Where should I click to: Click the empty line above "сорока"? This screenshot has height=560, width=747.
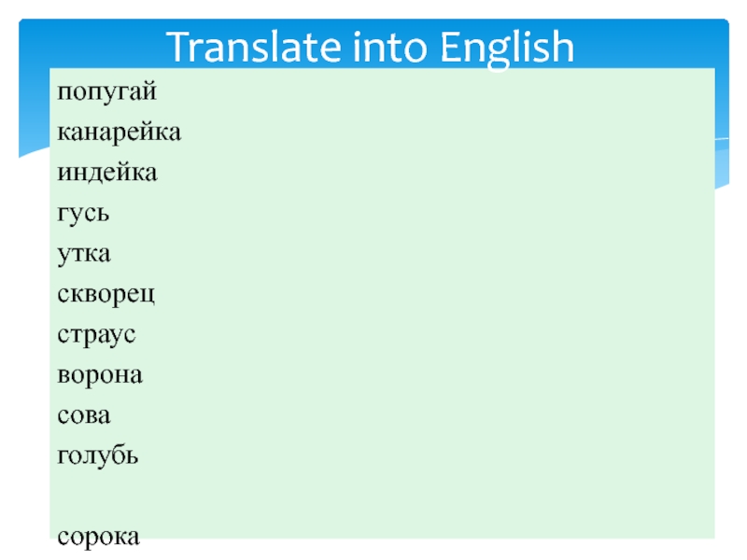[x=280, y=497]
